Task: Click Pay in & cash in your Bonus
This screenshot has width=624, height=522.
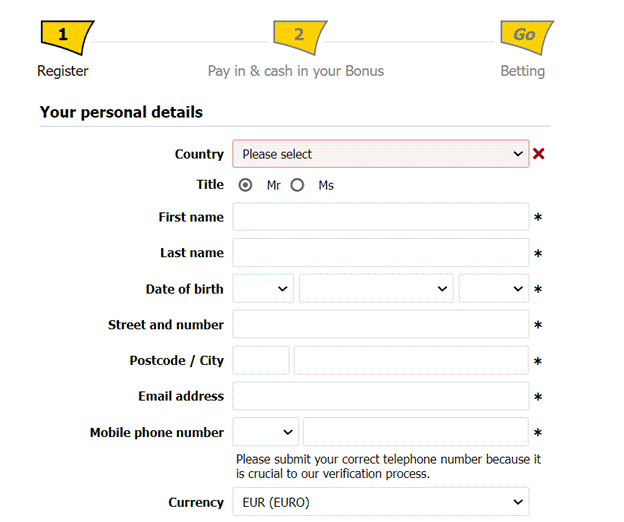Action: click(x=295, y=71)
